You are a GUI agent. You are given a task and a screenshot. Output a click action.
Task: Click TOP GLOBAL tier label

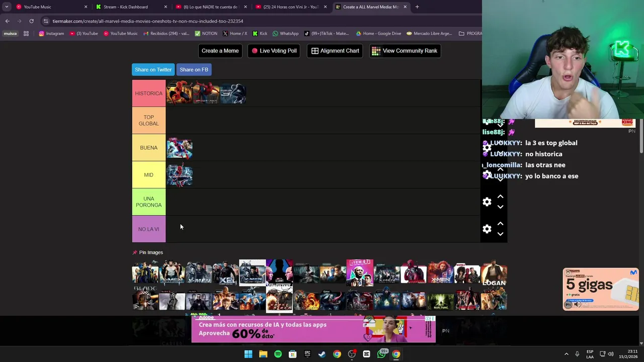[x=149, y=121]
